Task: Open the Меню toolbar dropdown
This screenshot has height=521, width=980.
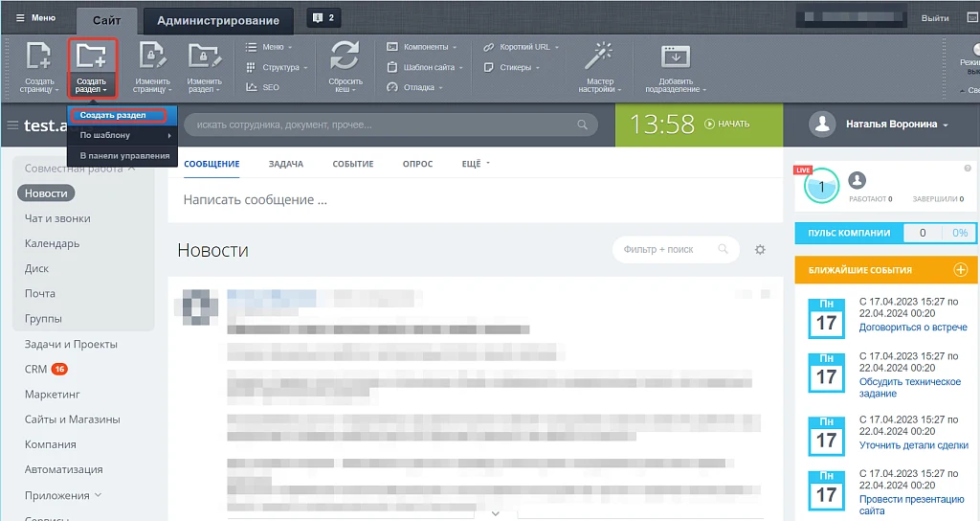Action: coord(269,47)
